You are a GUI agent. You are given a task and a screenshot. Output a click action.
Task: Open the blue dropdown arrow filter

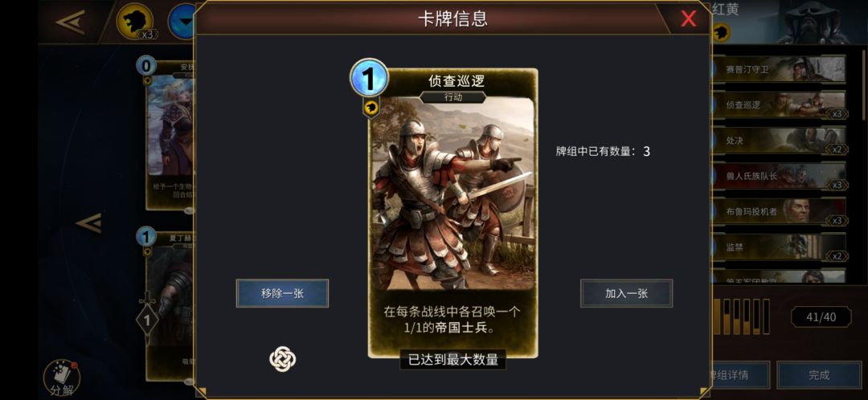pos(182,22)
